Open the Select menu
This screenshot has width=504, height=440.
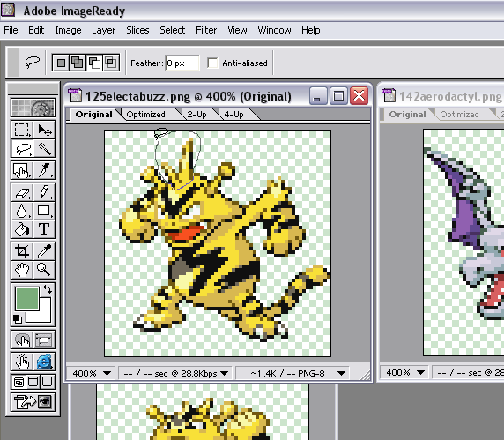pyautogui.click(x=173, y=30)
